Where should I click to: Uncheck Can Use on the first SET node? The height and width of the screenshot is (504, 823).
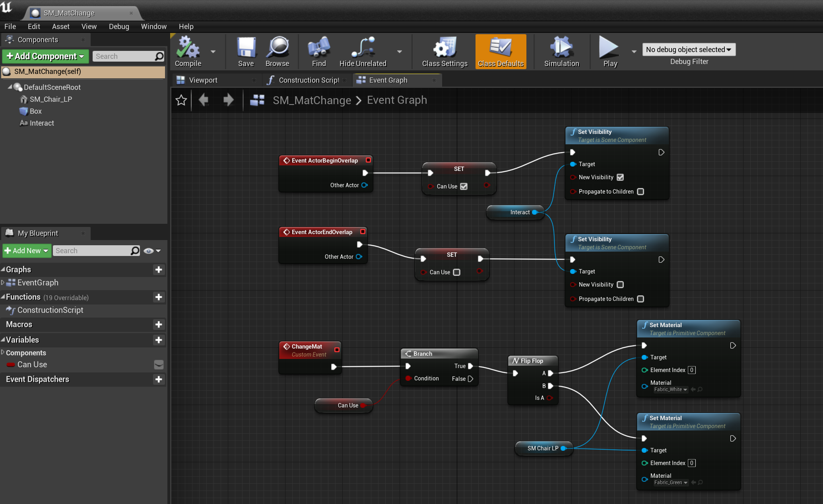(x=464, y=186)
